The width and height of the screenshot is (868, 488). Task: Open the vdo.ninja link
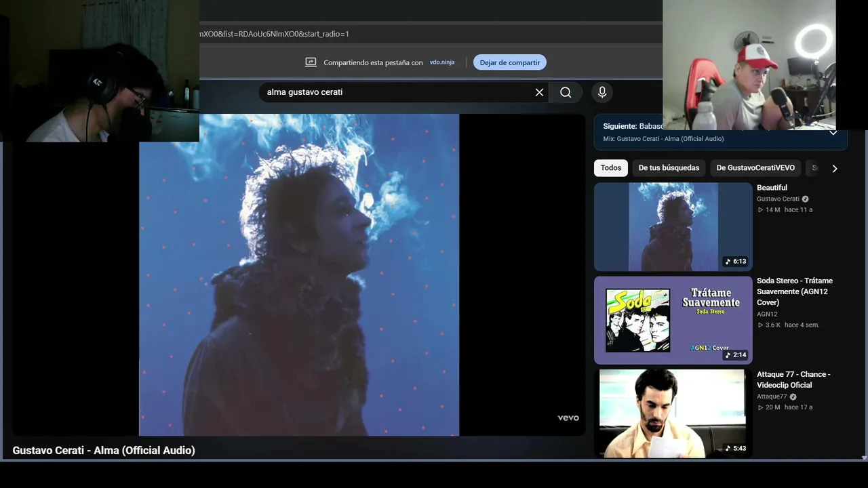[x=442, y=62]
